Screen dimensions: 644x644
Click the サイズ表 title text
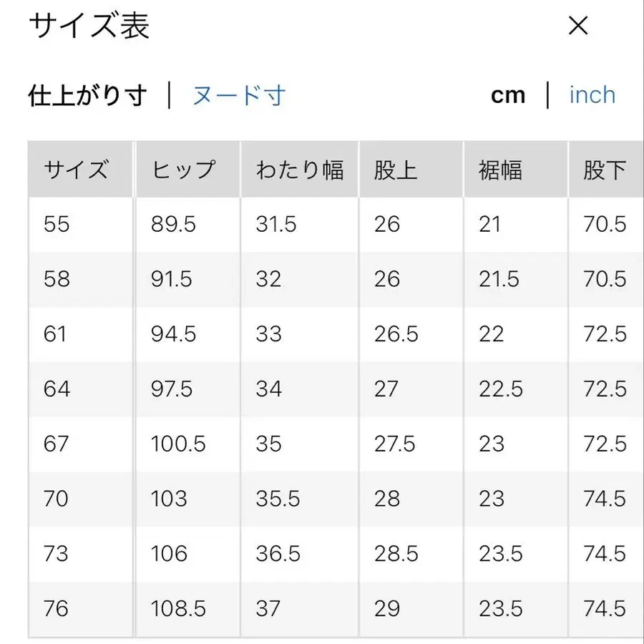(x=88, y=26)
